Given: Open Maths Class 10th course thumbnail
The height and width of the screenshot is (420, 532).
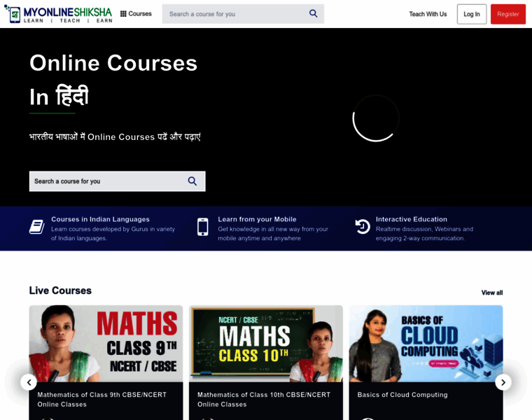Looking at the screenshot, I should (x=266, y=344).
